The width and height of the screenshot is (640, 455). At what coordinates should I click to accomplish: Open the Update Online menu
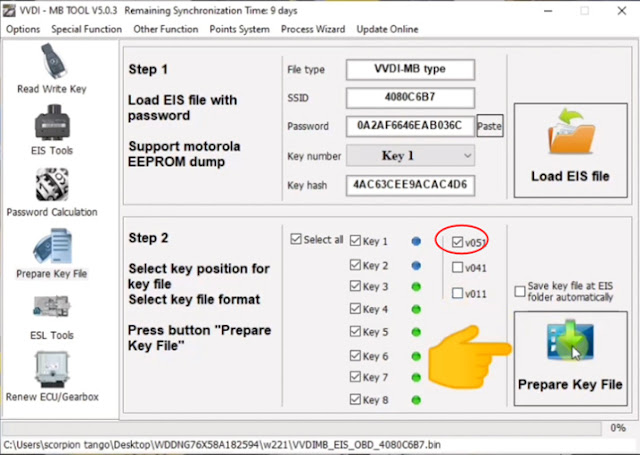387,29
